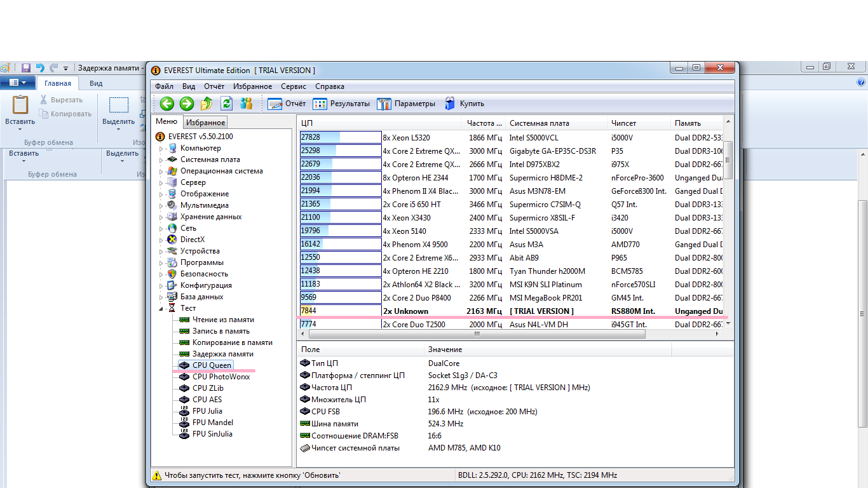Click the Paste clipboard icon in Paint

pyautogui.click(x=20, y=105)
